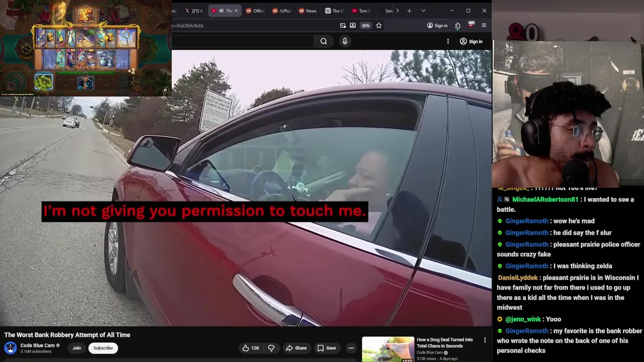
Task: Switch to the /r/Pub Reddit tab
Action: click(282, 11)
